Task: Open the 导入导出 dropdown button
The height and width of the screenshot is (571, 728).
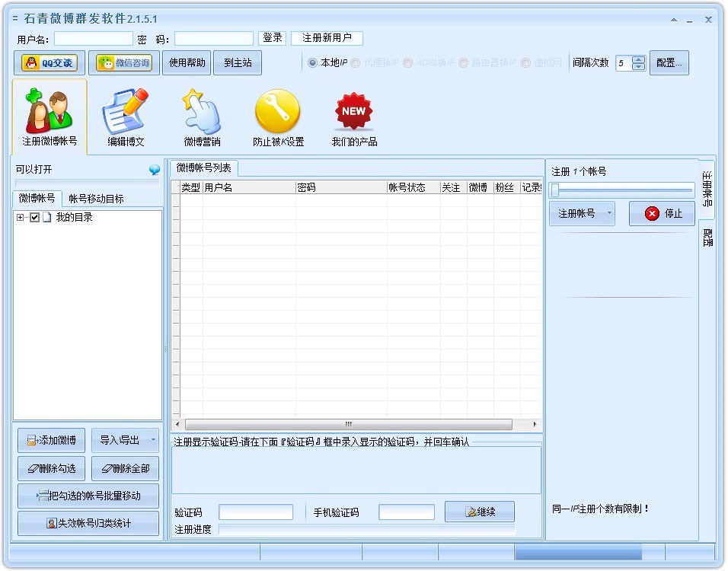Action: [x=126, y=440]
